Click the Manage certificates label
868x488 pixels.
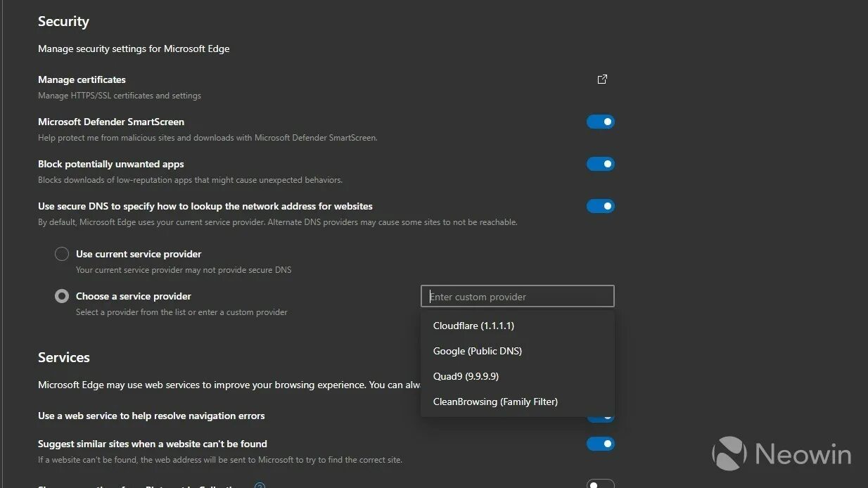point(82,79)
